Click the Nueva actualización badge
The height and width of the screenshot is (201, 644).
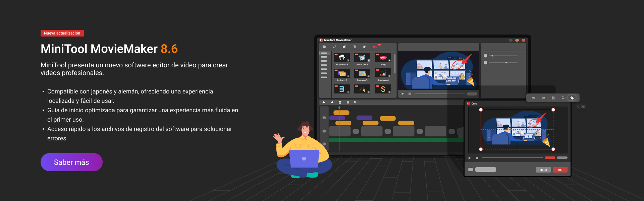point(62,33)
